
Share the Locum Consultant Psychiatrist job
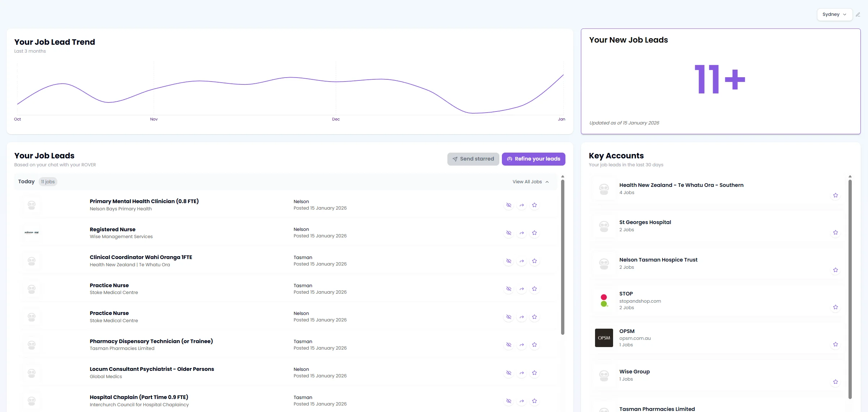tap(522, 373)
